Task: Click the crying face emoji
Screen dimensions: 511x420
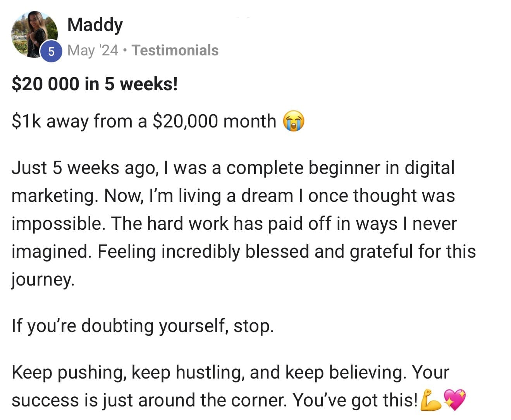Action: tap(294, 121)
